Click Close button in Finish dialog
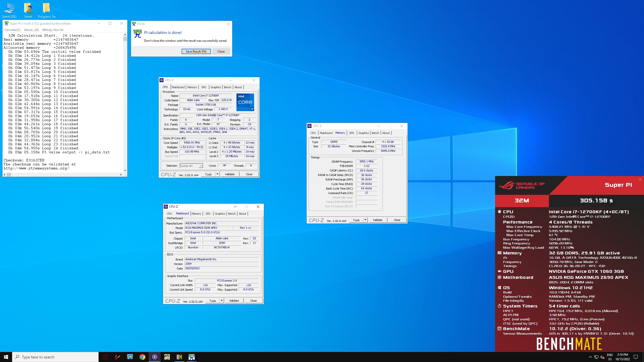Screen dimensions: 644x362 tap(221, 52)
